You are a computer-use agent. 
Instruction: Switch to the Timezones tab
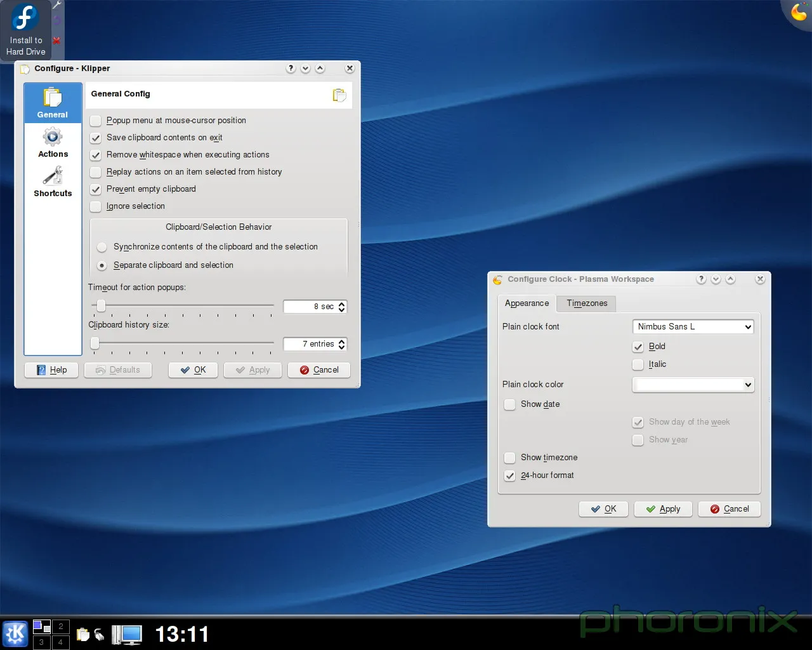point(587,303)
